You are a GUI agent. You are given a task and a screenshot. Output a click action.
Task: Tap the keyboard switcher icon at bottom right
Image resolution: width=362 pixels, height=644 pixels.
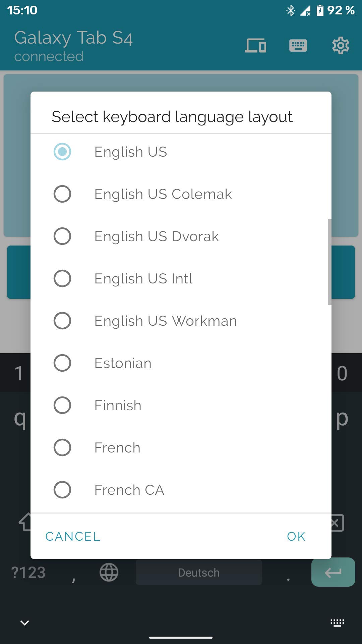(337, 623)
